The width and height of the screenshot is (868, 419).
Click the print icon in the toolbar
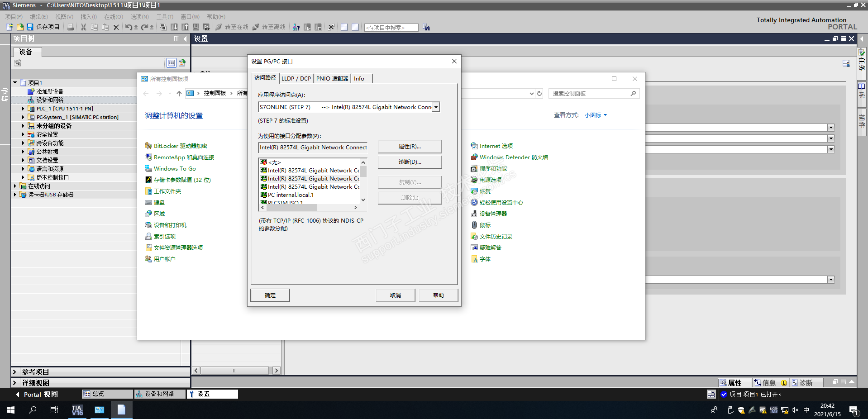point(71,27)
